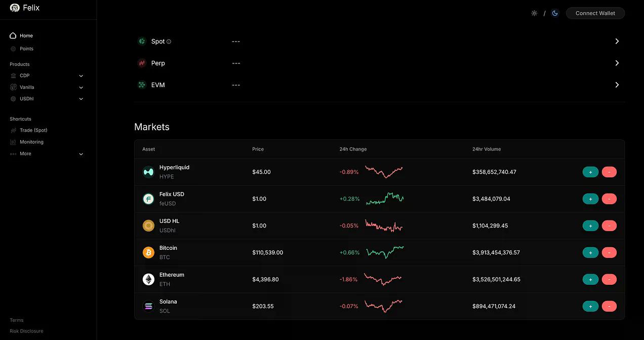Click the Solana asset icon
The image size is (644, 340).
click(x=148, y=306)
